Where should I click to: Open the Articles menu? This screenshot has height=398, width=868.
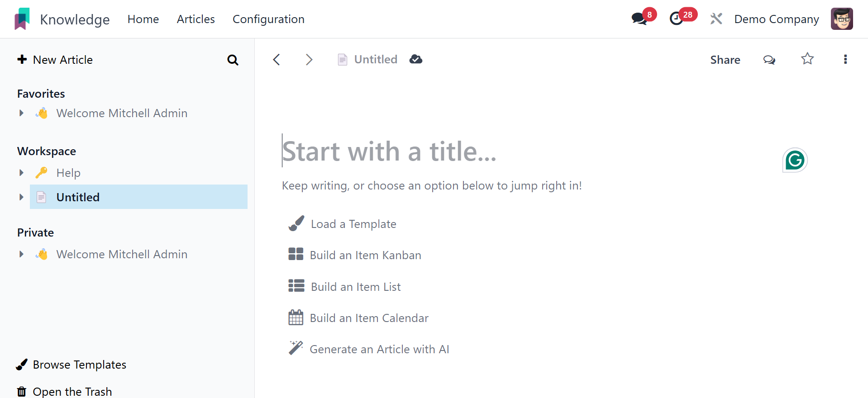[x=196, y=19]
